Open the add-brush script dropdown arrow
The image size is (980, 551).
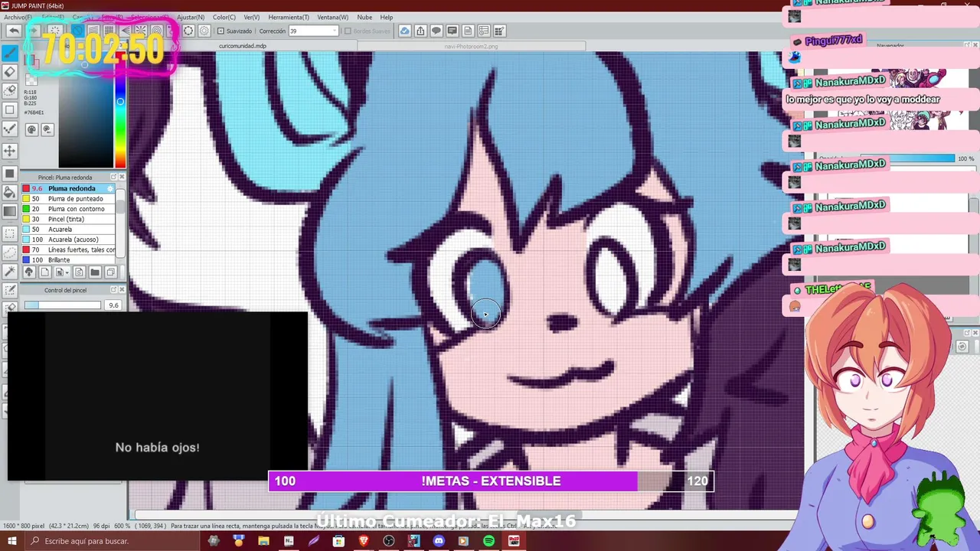[x=67, y=272]
